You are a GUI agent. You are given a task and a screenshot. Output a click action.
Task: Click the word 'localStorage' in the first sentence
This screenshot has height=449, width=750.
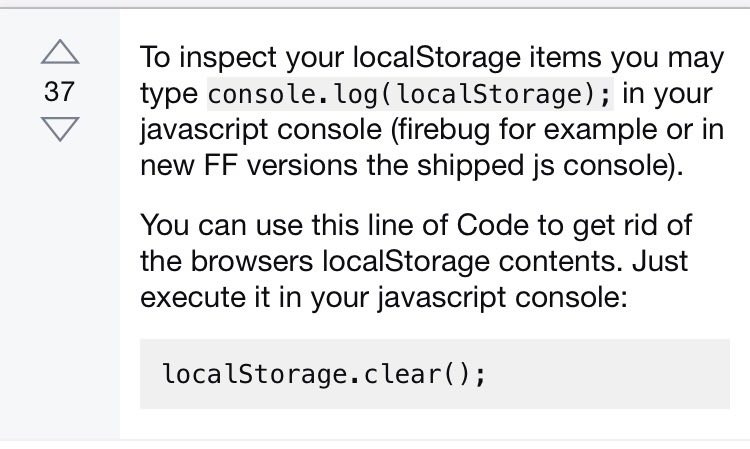pos(436,58)
